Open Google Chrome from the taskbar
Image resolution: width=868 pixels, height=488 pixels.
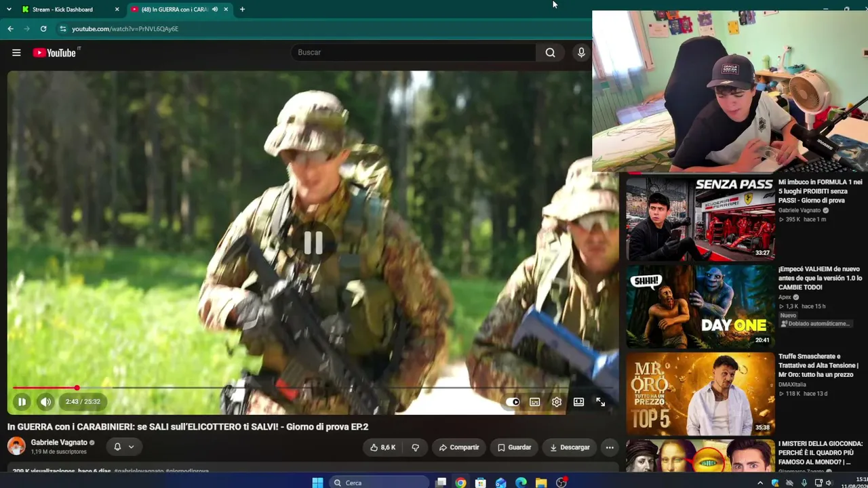click(x=461, y=483)
